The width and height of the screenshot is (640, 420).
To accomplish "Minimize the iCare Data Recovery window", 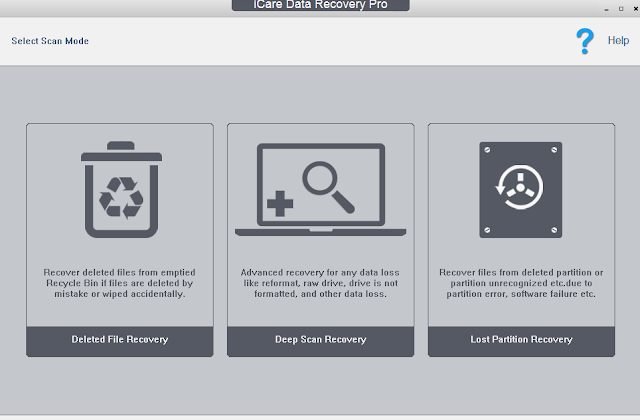I will point(607,9).
